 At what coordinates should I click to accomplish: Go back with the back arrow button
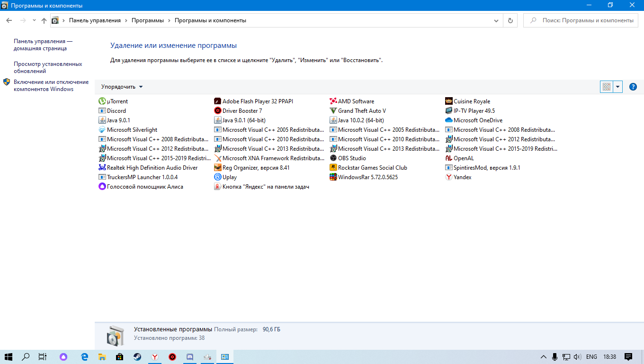[9, 20]
